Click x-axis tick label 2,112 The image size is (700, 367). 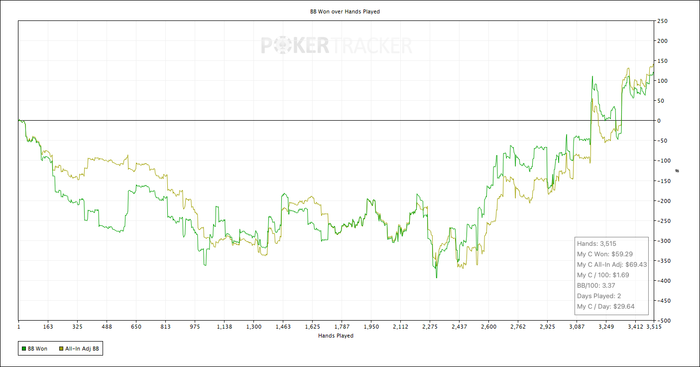pos(400,327)
